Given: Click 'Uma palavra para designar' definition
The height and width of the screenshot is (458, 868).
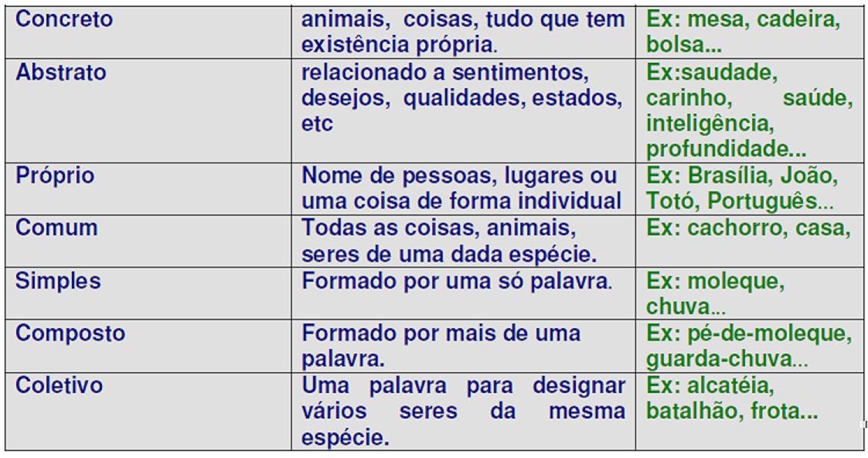Looking at the screenshot, I should tap(463, 386).
